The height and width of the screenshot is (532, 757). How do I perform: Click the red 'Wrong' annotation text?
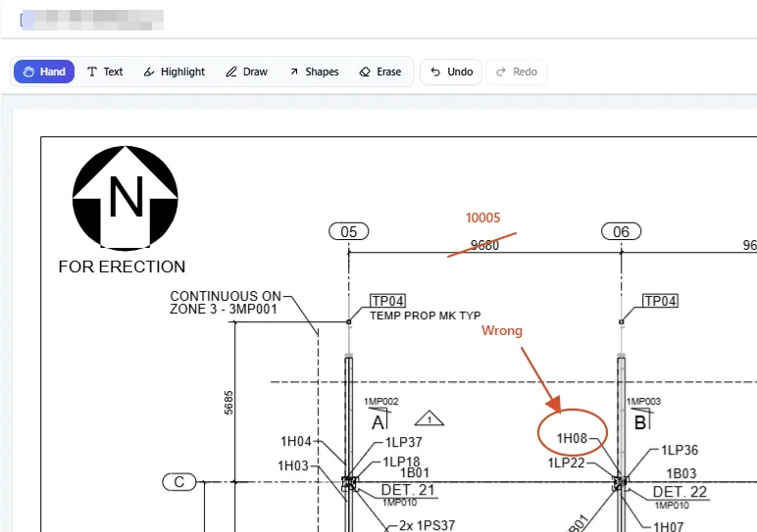point(502,330)
